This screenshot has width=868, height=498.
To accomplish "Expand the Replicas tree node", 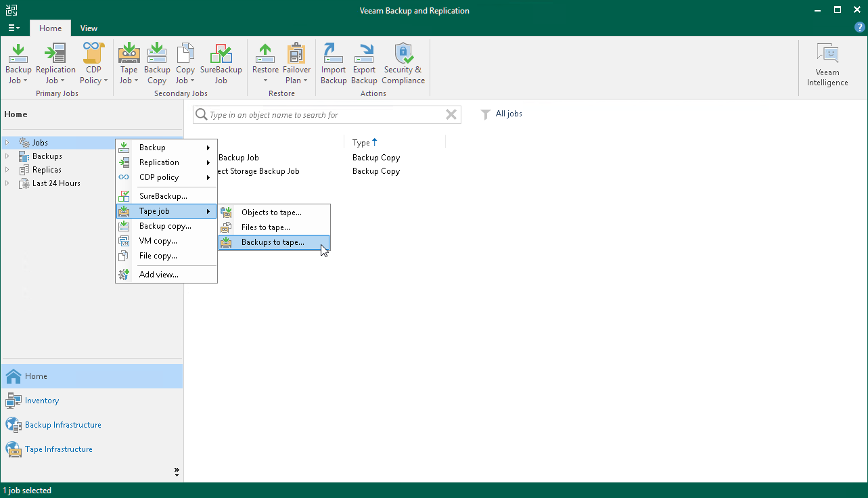I will point(7,170).
